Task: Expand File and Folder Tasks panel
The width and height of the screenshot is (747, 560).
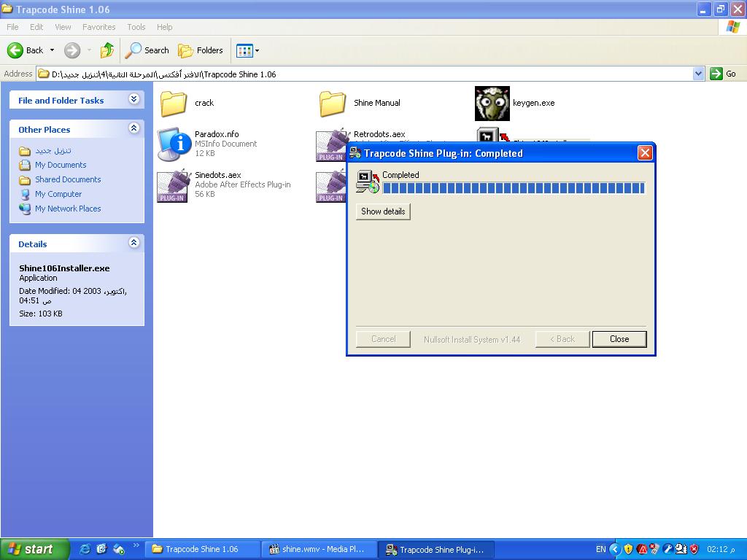Action: click(x=134, y=99)
